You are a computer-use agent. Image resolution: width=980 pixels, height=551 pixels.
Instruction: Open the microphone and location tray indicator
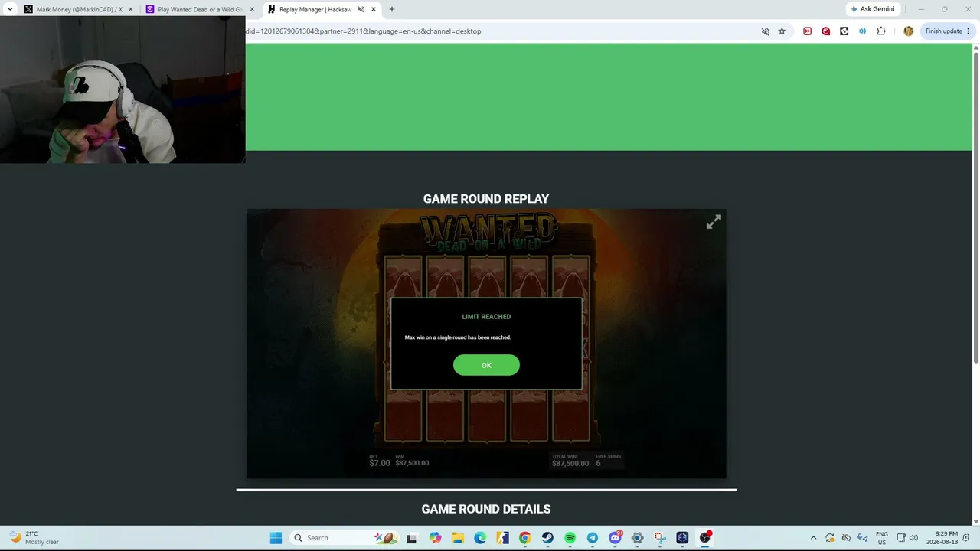tap(863, 538)
